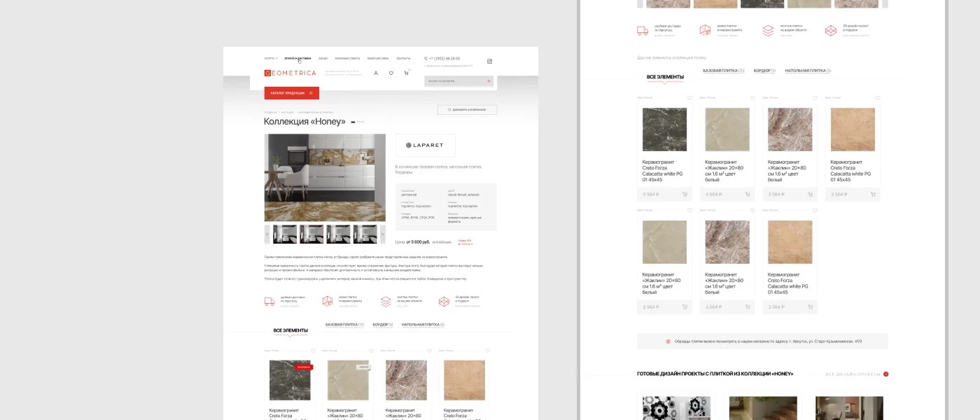Expand the Услуги dropdown in top menu

click(270, 59)
